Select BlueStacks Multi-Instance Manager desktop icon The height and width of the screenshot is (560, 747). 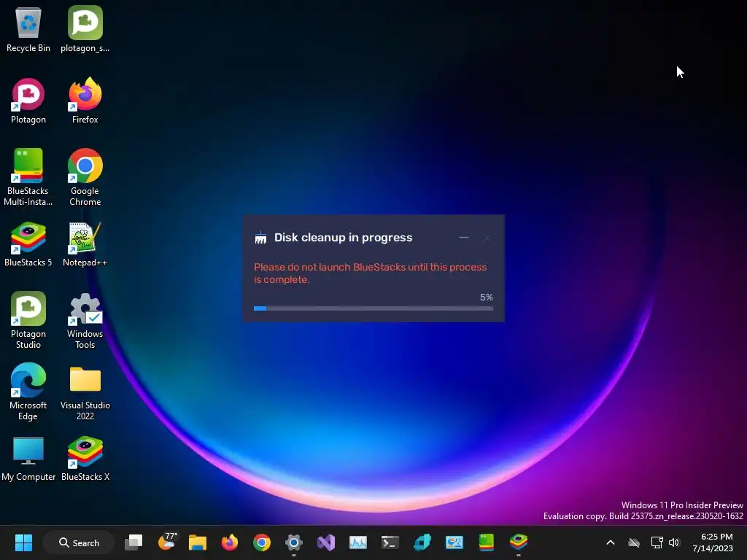pyautogui.click(x=28, y=177)
